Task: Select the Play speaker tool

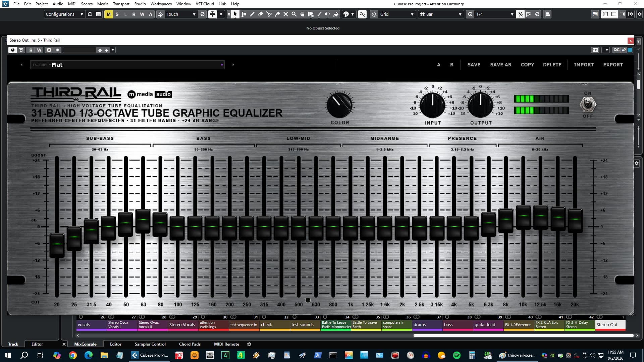Action: (327, 14)
